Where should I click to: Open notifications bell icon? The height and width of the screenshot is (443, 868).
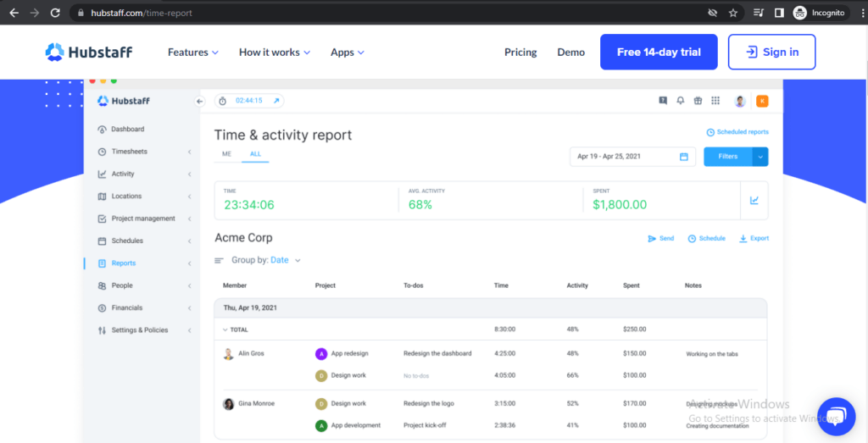(681, 101)
